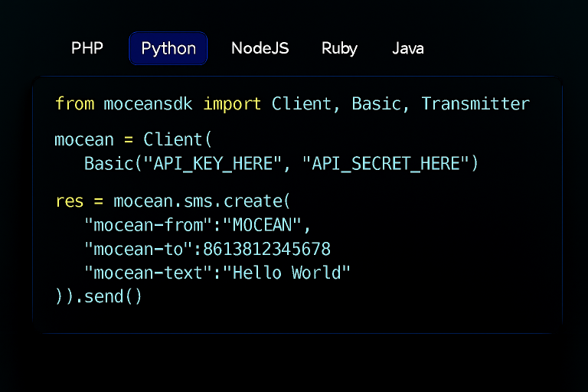
Task: Click the phone number 8613812345678
Action: pyautogui.click(x=266, y=250)
